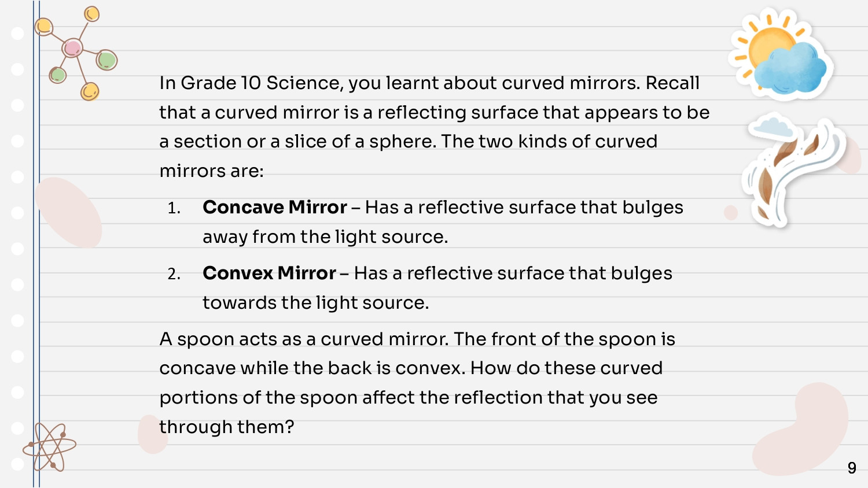This screenshot has width=868, height=488.
Task: Select the small white cloud above the leaves
Action: coord(771,127)
